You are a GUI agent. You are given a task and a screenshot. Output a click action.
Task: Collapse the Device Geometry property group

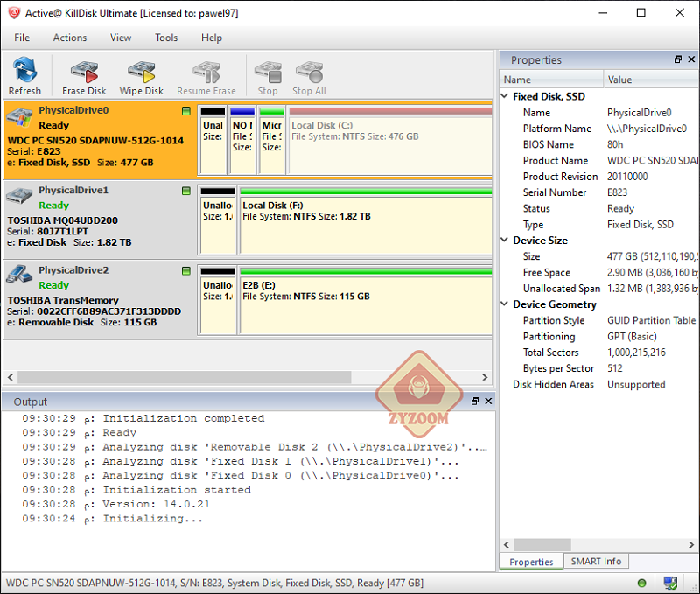[x=505, y=304]
